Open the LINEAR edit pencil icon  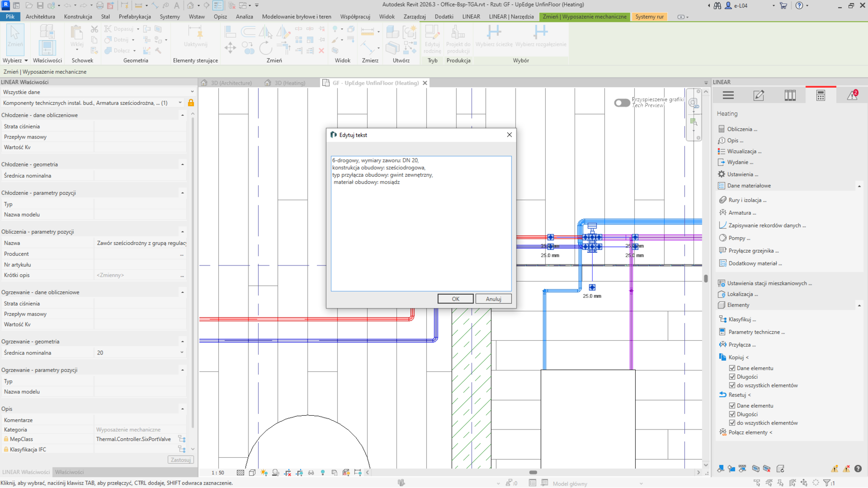click(759, 96)
